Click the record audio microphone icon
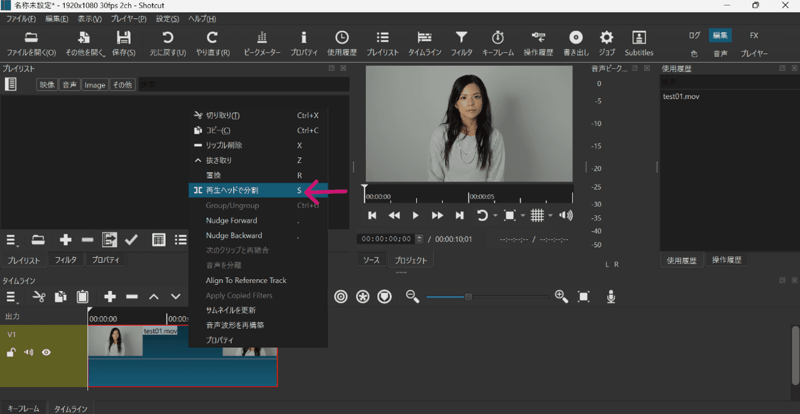Viewport: 800px width, 414px height. point(610,297)
